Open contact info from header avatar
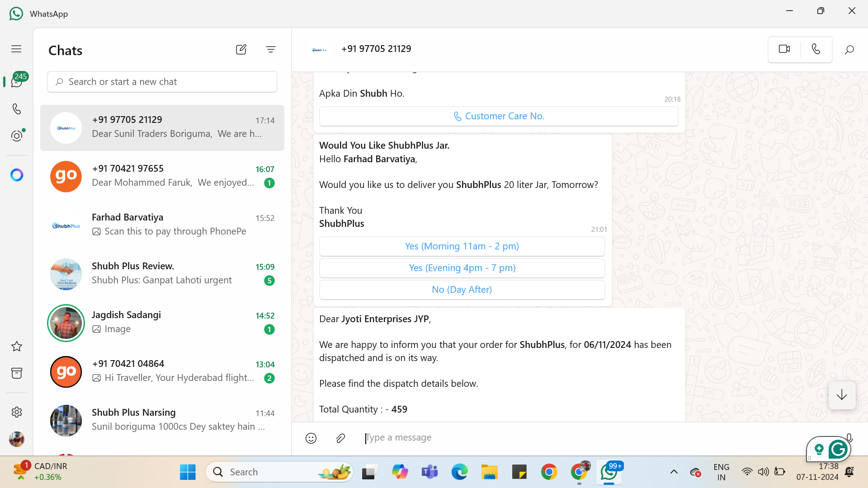868x488 pixels. tap(319, 49)
